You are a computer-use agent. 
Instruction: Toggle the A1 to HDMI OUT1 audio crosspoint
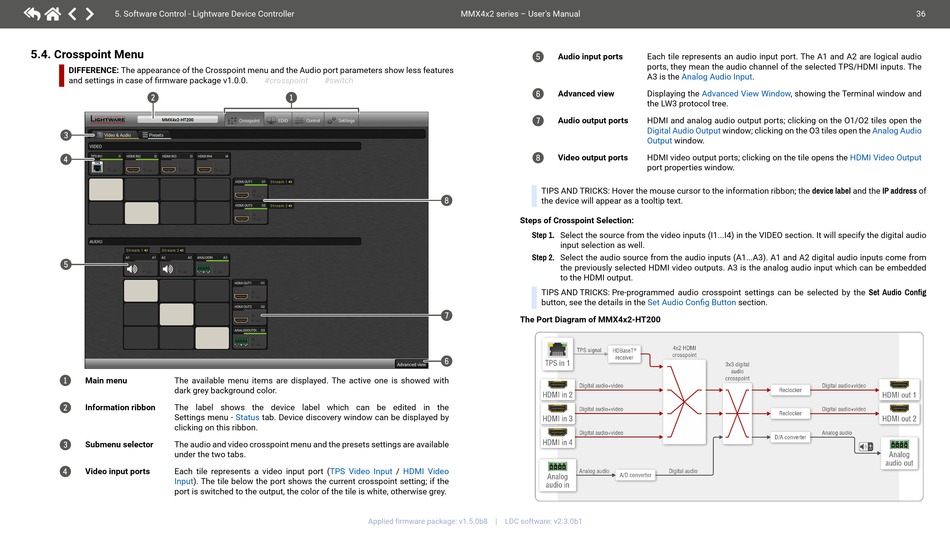pos(141,291)
